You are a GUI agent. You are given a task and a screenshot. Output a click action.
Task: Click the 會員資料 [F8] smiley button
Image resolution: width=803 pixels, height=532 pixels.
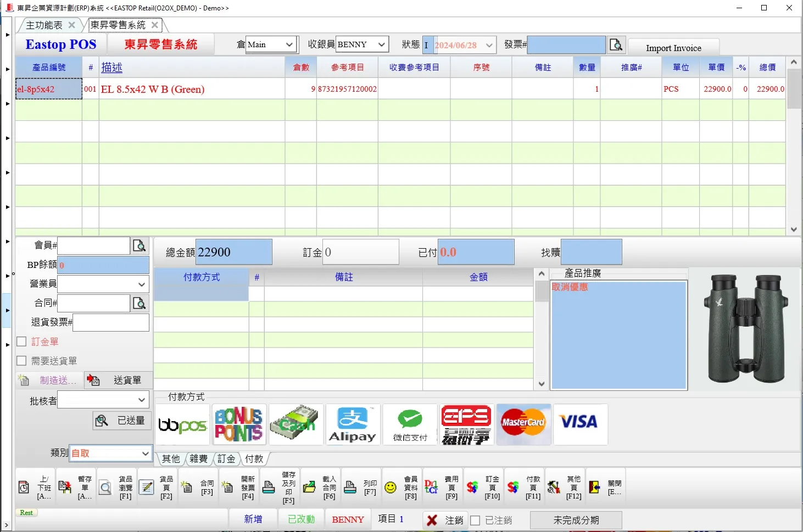[391, 488]
